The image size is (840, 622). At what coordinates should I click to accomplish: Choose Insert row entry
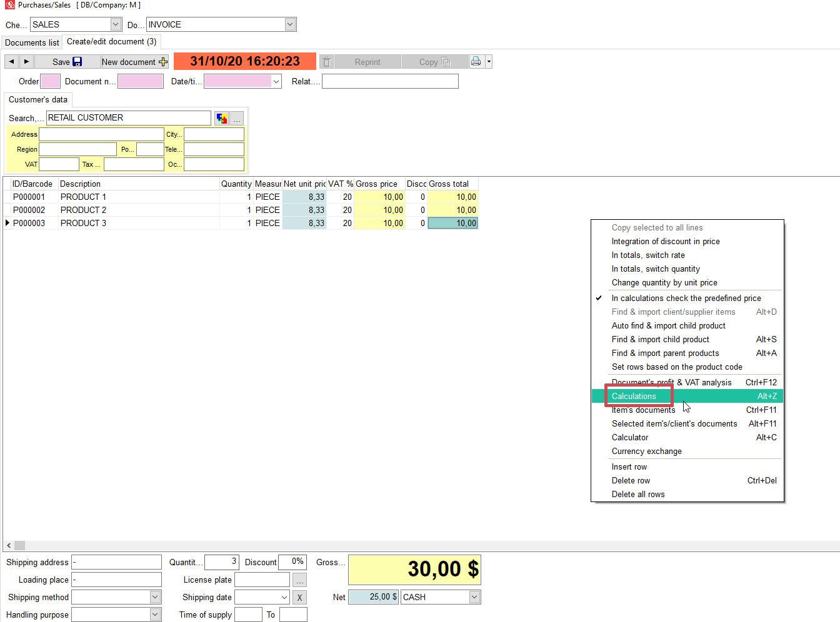[687, 466]
